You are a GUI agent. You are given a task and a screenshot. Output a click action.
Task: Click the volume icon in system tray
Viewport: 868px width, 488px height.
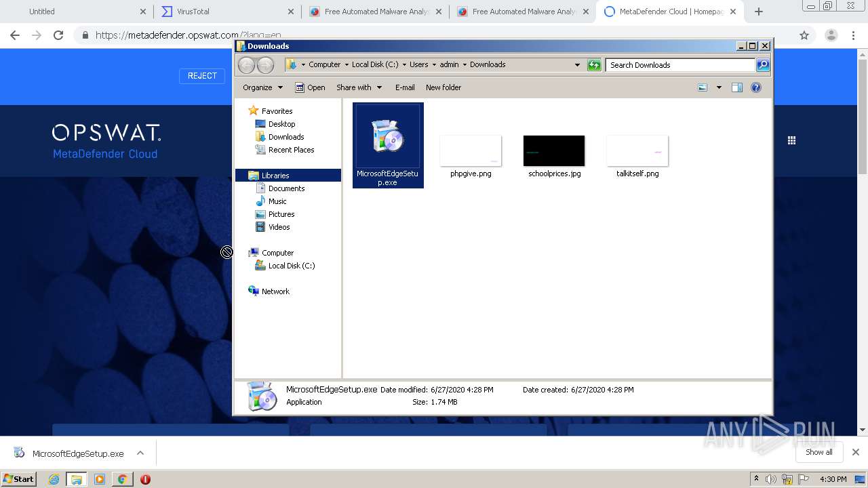pyautogui.click(x=771, y=479)
